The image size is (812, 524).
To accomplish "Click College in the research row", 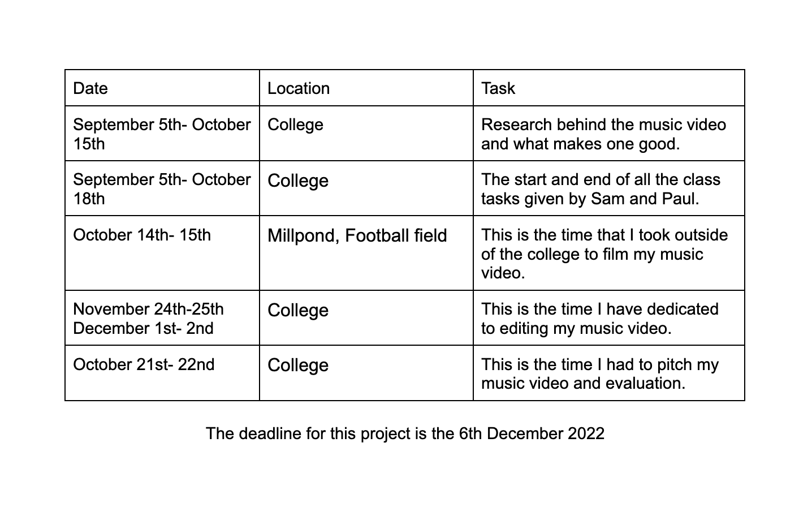I will 295,124.
